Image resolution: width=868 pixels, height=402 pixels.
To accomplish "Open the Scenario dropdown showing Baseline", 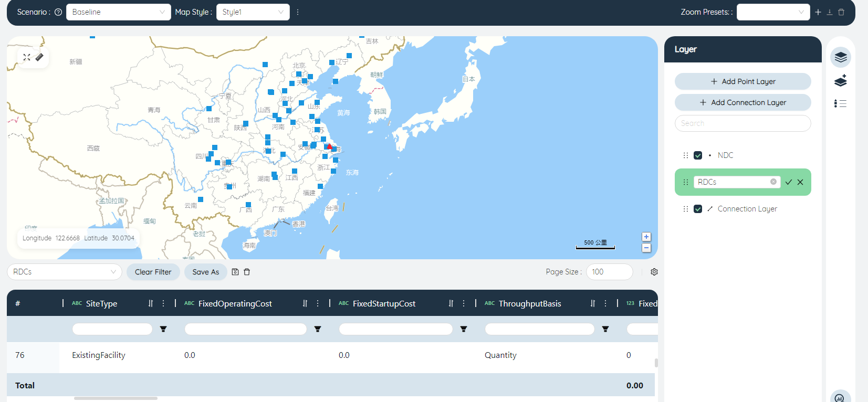I will pyautogui.click(x=119, y=12).
